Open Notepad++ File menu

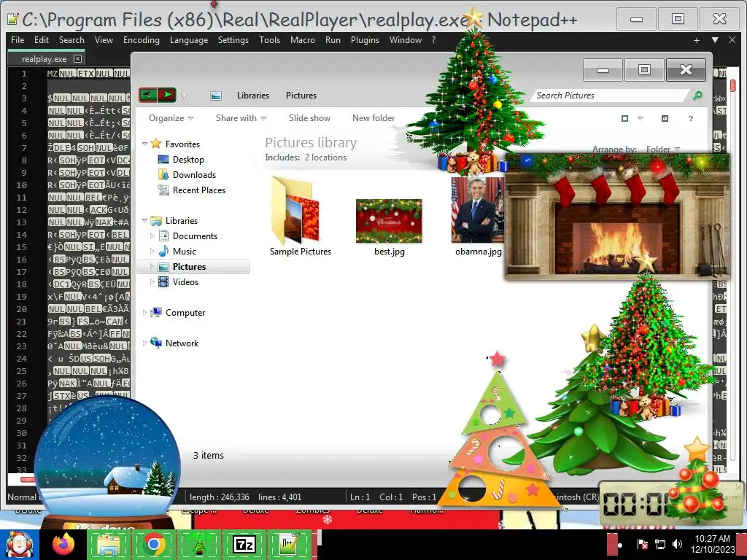(18, 40)
